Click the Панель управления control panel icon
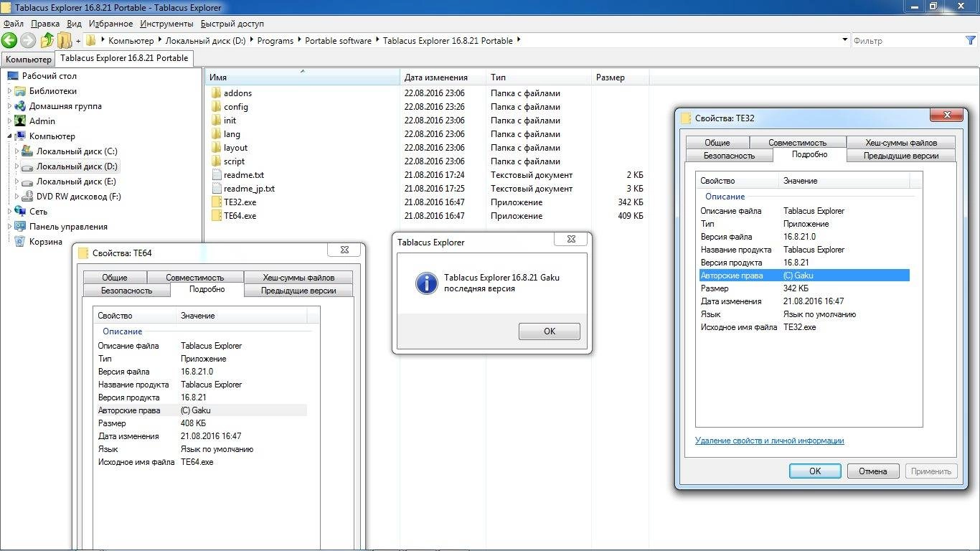 coord(21,227)
